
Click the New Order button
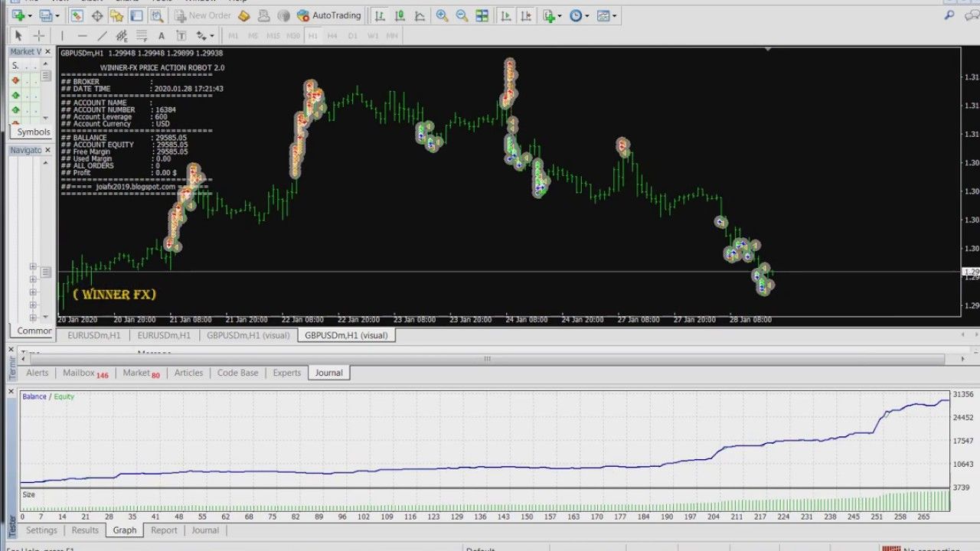[x=202, y=15]
